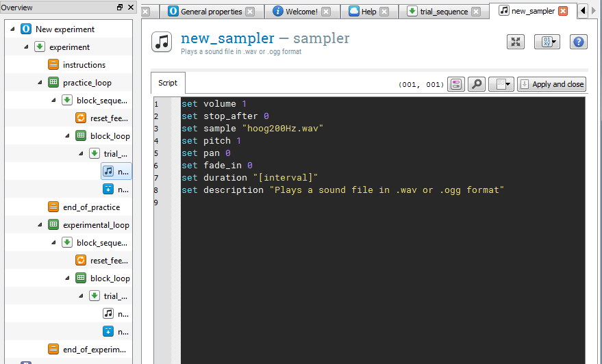Click the New experiment icon in overview

[26, 29]
